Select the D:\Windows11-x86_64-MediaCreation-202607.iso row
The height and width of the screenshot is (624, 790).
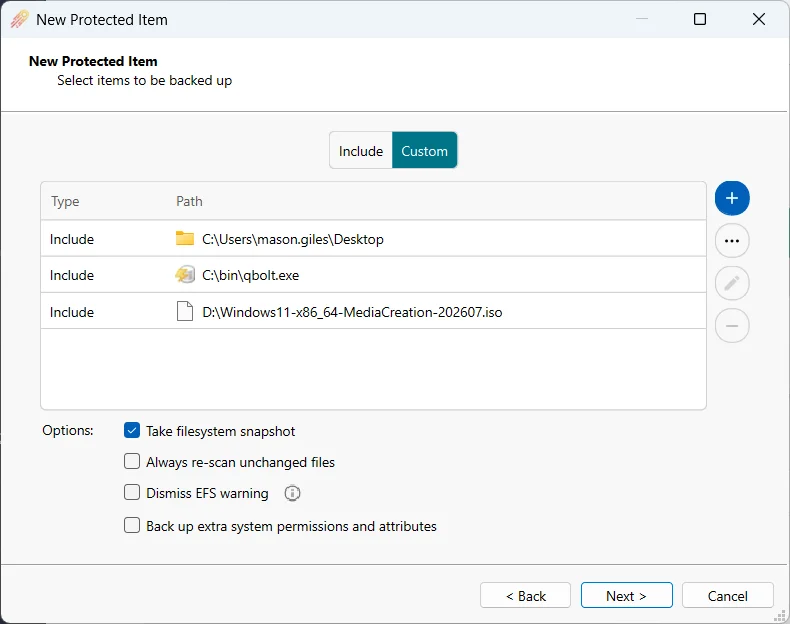pyautogui.click(x=373, y=312)
